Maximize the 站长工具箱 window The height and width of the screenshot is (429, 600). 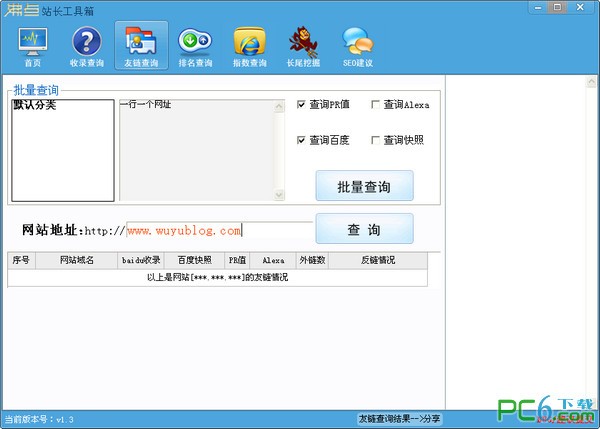(x=558, y=7)
